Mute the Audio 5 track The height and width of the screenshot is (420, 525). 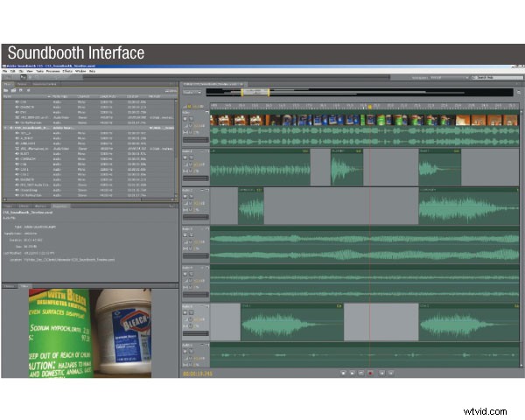point(185,313)
